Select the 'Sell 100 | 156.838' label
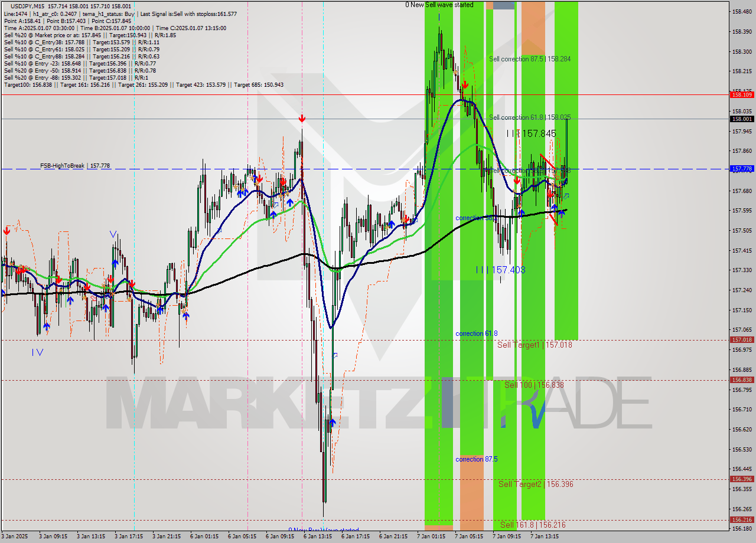The image size is (756, 543). click(534, 385)
